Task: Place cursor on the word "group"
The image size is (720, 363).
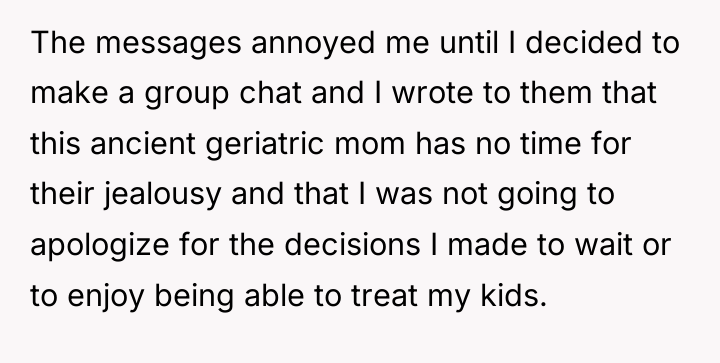Action: 186,95
